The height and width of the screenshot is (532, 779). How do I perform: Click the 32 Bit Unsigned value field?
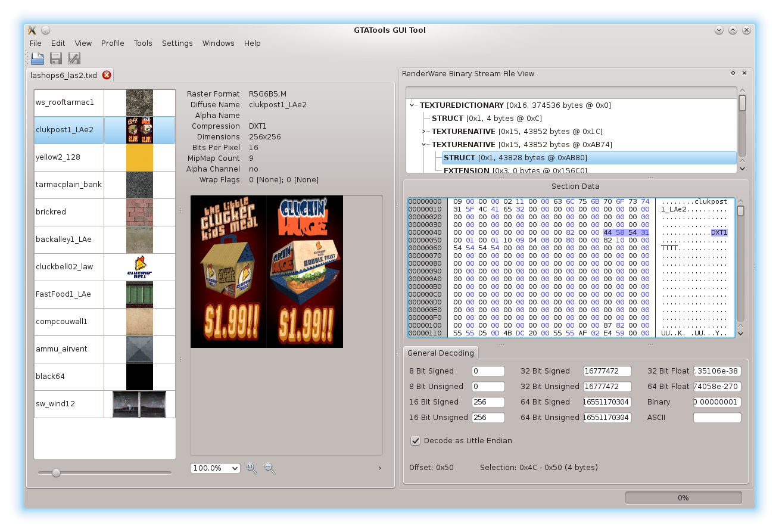(x=607, y=387)
